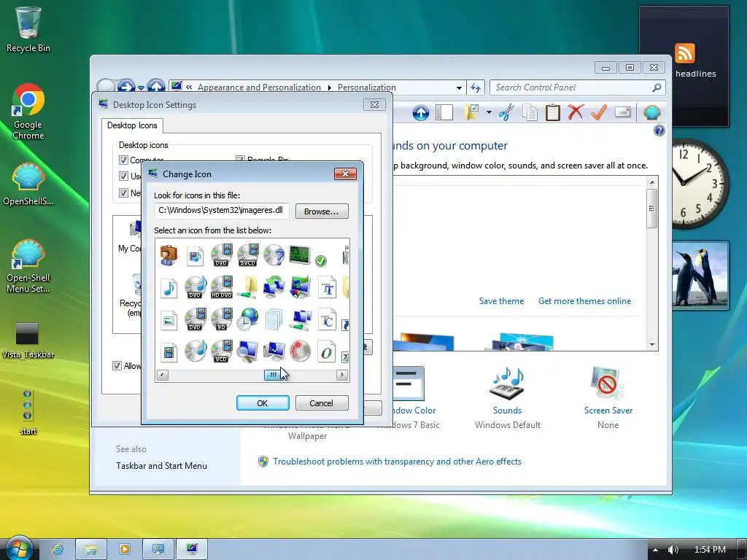Select the green task monitor screen icon
747x560 pixels.
click(300, 254)
